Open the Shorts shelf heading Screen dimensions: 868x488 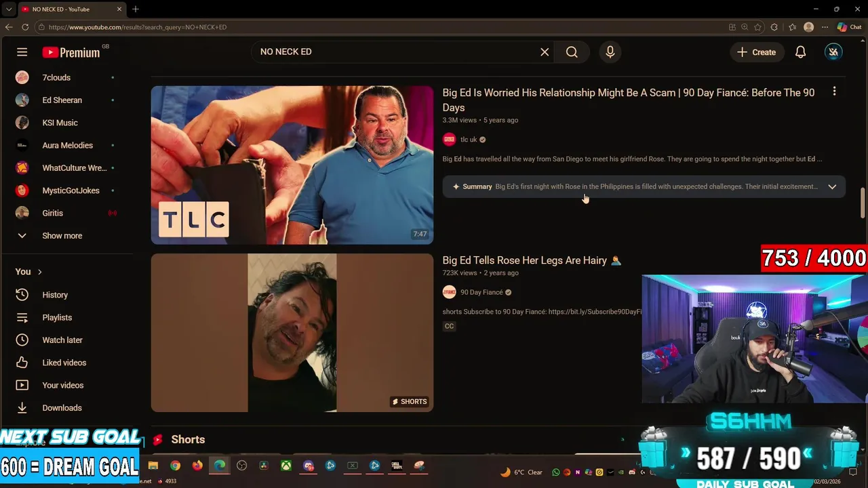[188, 440]
